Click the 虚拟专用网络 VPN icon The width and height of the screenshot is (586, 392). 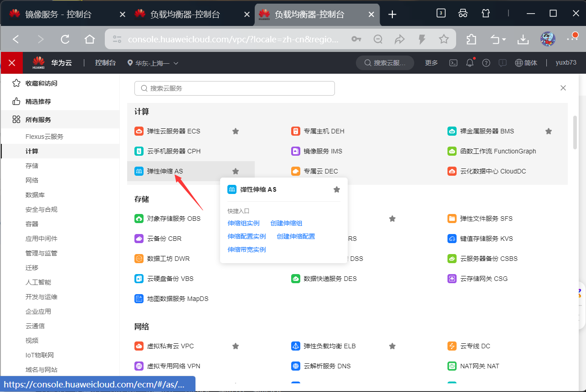[x=139, y=366]
